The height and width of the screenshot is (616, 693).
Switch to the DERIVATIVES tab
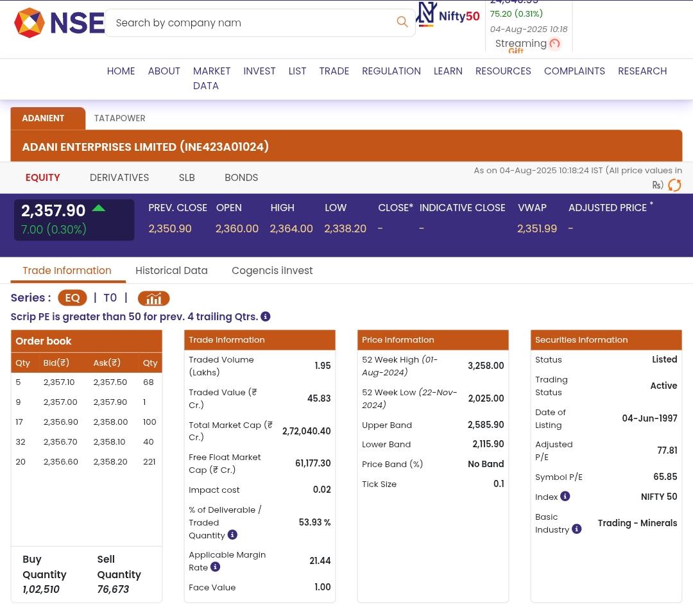(119, 177)
